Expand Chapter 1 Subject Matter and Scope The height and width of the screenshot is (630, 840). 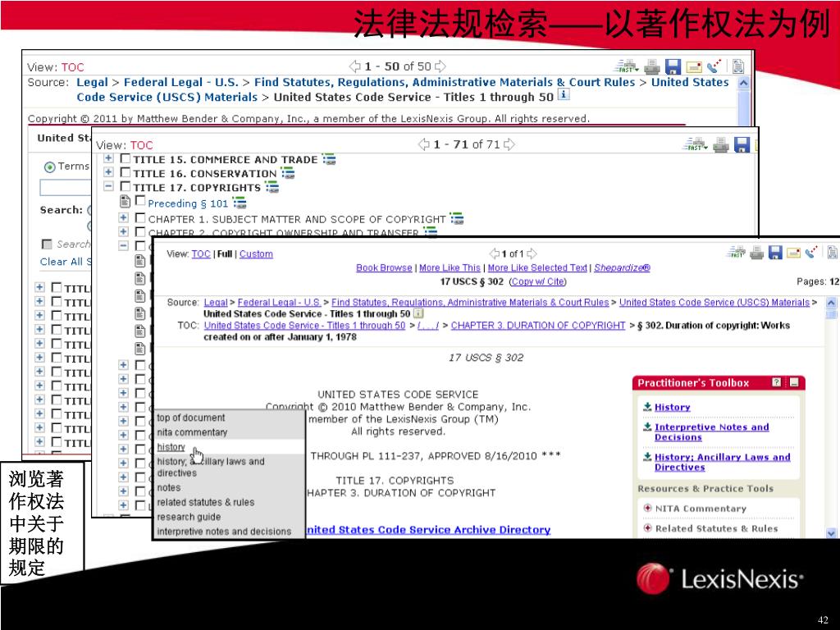click(x=123, y=217)
